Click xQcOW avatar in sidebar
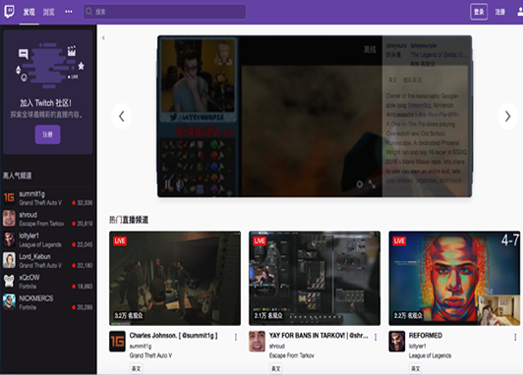 click(x=9, y=281)
